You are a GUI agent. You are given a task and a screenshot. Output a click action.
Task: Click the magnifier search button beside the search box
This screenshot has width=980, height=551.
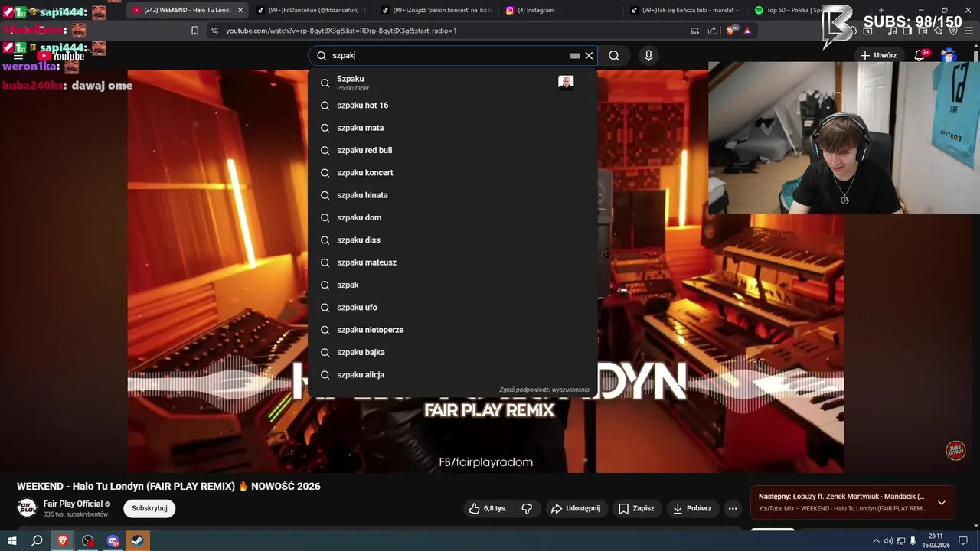pyautogui.click(x=614, y=55)
